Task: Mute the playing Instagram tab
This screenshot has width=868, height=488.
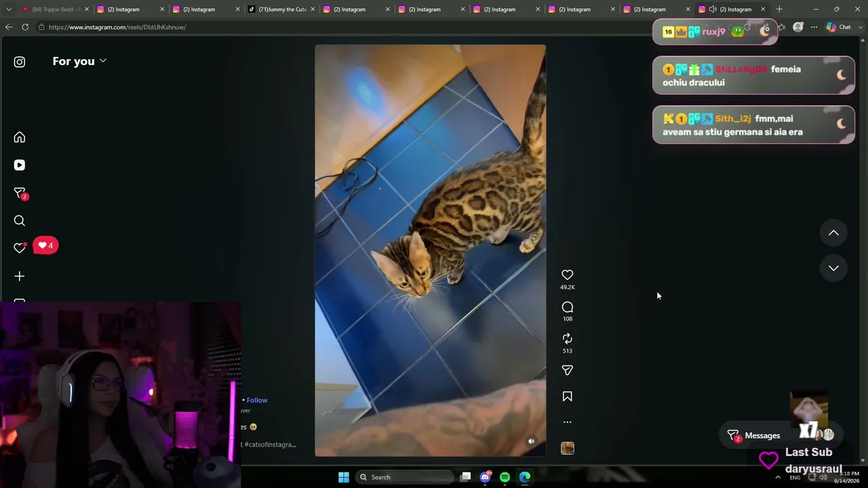Action: click(712, 9)
